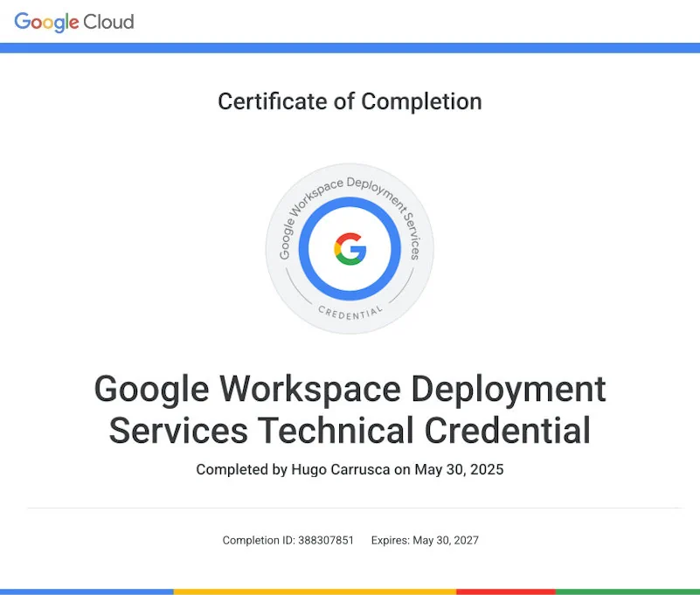This screenshot has height=595, width=700.
Task: Click the 'CREDENTIAL' label on the badge
Action: click(x=350, y=313)
